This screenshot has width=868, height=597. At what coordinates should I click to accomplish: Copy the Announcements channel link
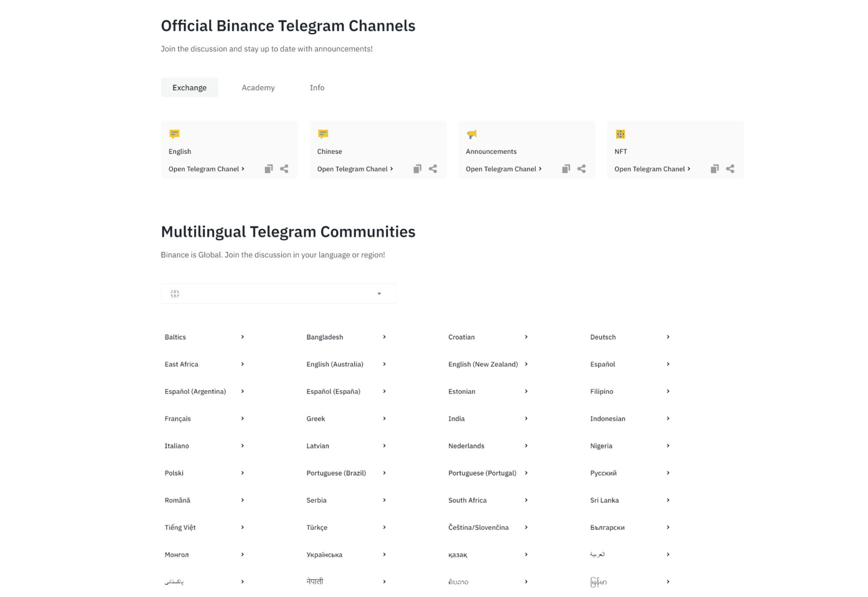[565, 169]
